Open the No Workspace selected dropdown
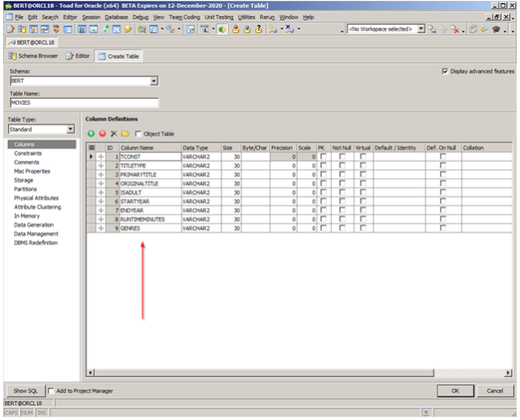 point(421,29)
